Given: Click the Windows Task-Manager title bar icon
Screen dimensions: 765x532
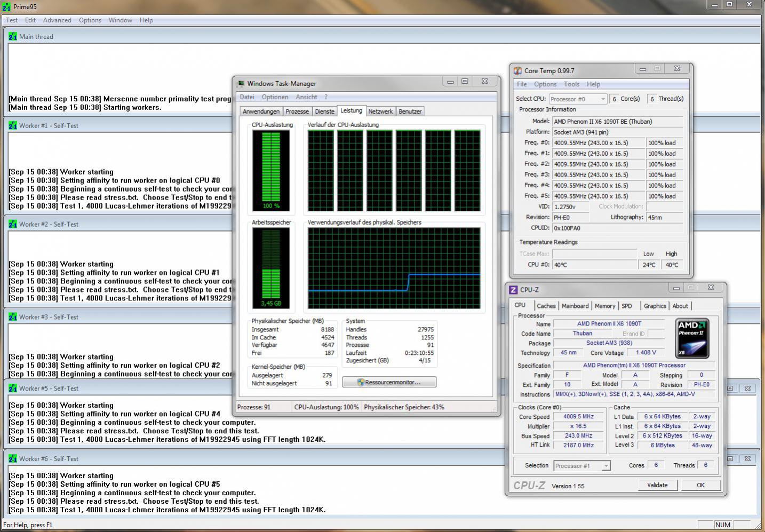Looking at the screenshot, I should pos(241,84).
